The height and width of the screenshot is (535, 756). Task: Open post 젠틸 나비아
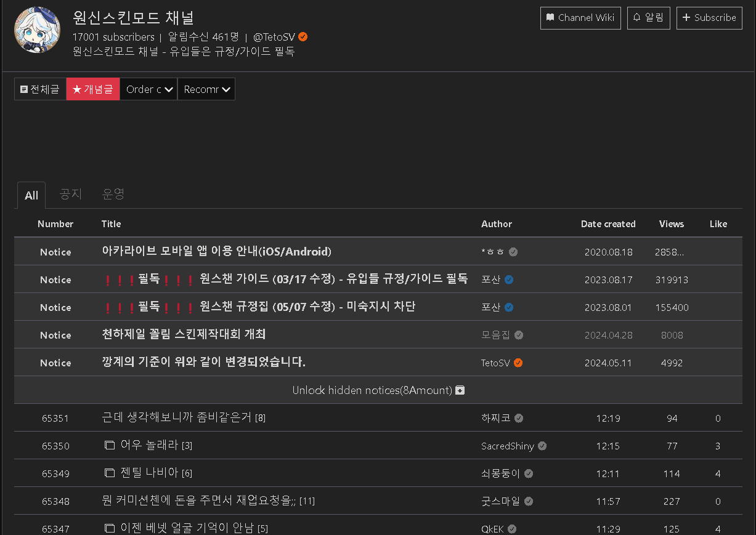[150, 473]
